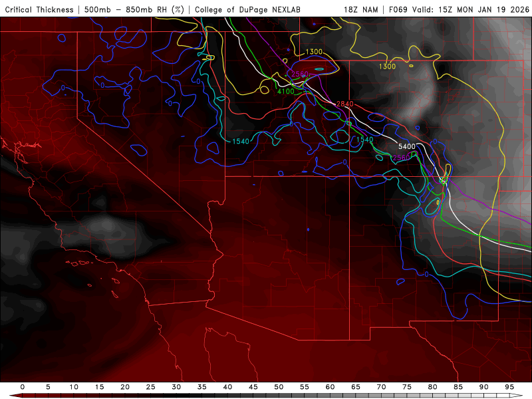Viewport: 532px width, 399px height.
Task: Click the "F069 Valid: 15Z MON JAN 19 2026" text
Action: pos(459,9)
